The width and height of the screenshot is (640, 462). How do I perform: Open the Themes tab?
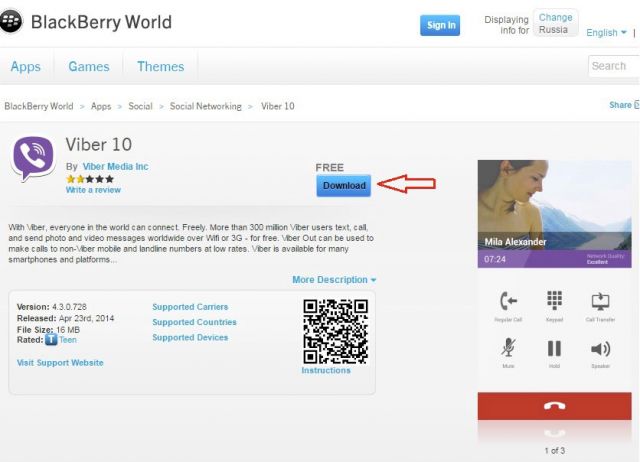pos(160,67)
